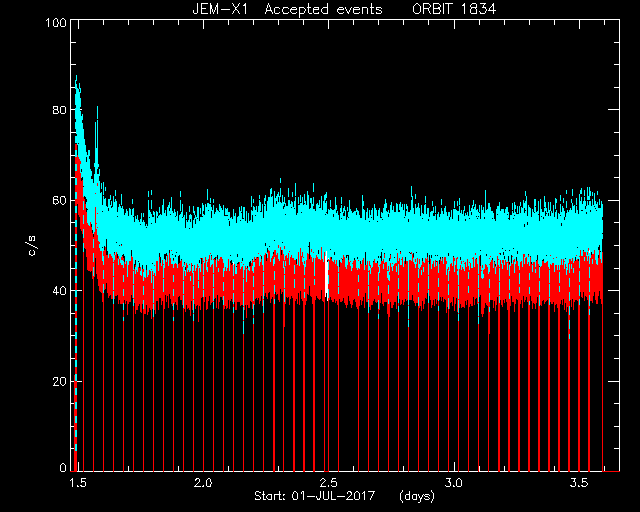640x512 pixels.
Task: Click the ORBIT 1834 label in title
Action: click(454, 9)
